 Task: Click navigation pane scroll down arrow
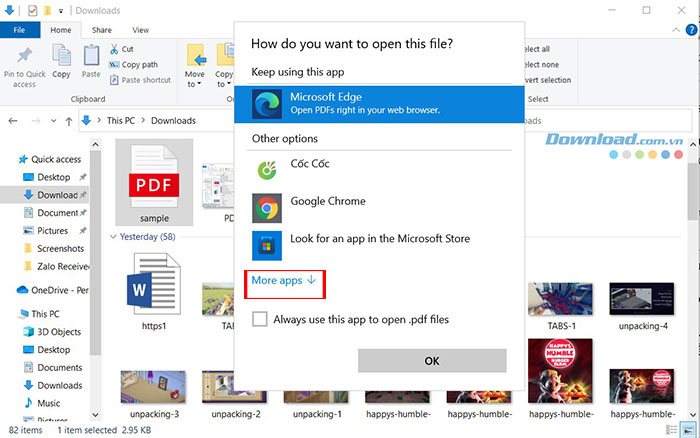pyautogui.click(x=95, y=414)
